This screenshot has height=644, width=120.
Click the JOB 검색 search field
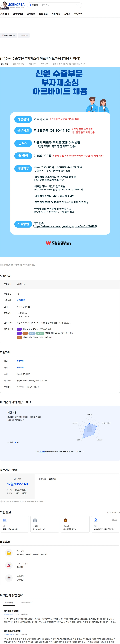coord(58,5)
